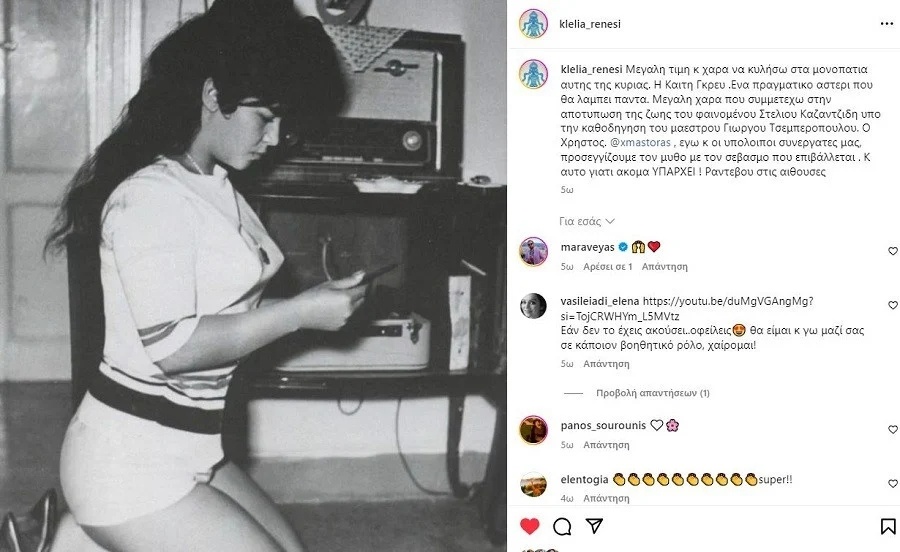Share post via paper plane icon
Image resolution: width=900 pixels, height=552 pixels.
click(594, 526)
